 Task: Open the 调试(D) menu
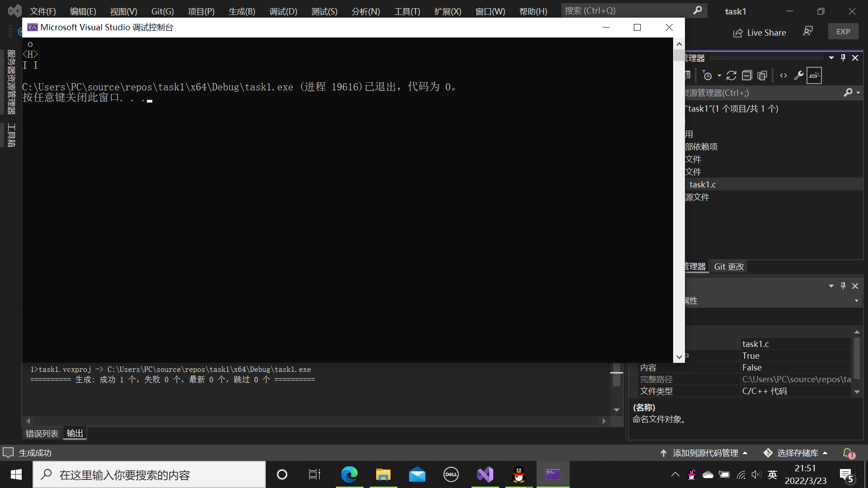pyautogui.click(x=283, y=11)
